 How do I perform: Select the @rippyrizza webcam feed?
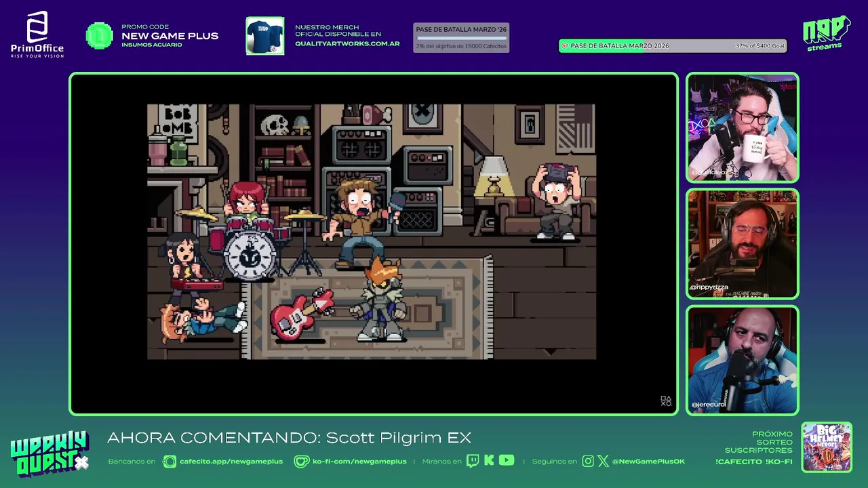point(743,244)
